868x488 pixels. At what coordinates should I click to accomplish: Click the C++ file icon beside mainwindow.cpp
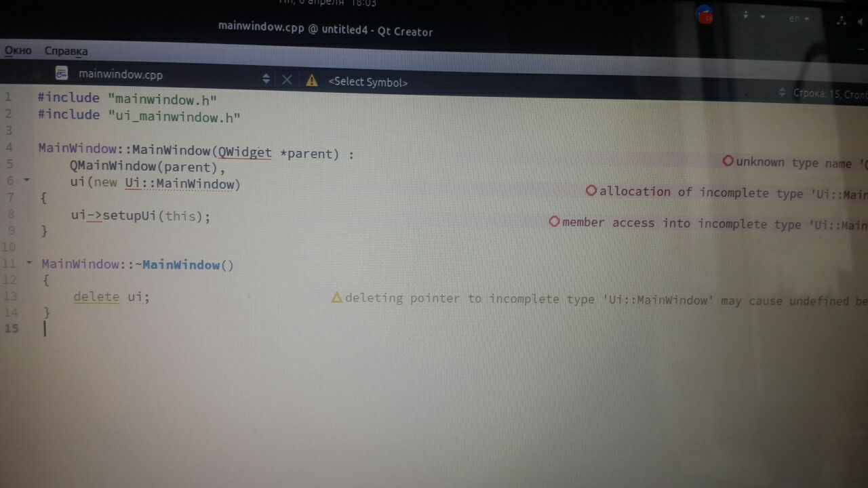pos(62,73)
